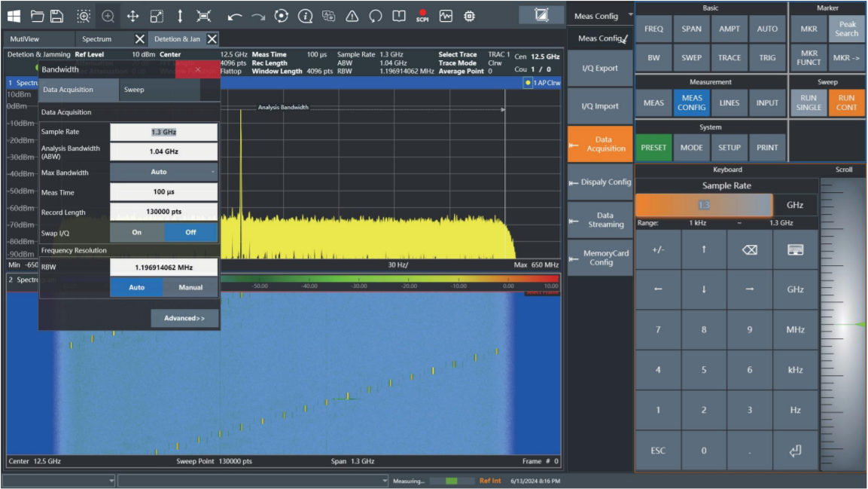Click the return arrow key on keypad
Viewport: 868px width, 489px height.
click(796, 451)
